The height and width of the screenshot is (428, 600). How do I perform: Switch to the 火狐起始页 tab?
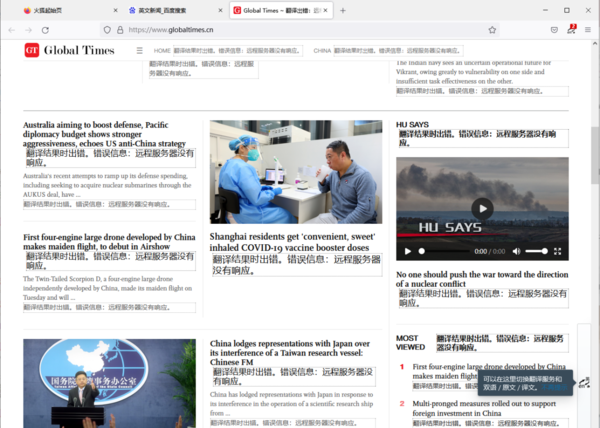point(70,10)
